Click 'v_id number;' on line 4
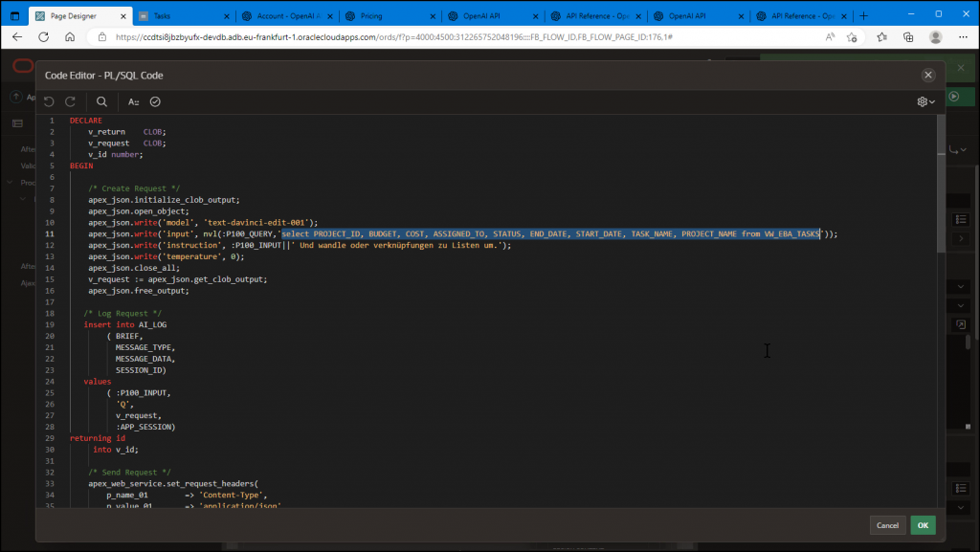This screenshot has width=980, height=552. pos(116,155)
